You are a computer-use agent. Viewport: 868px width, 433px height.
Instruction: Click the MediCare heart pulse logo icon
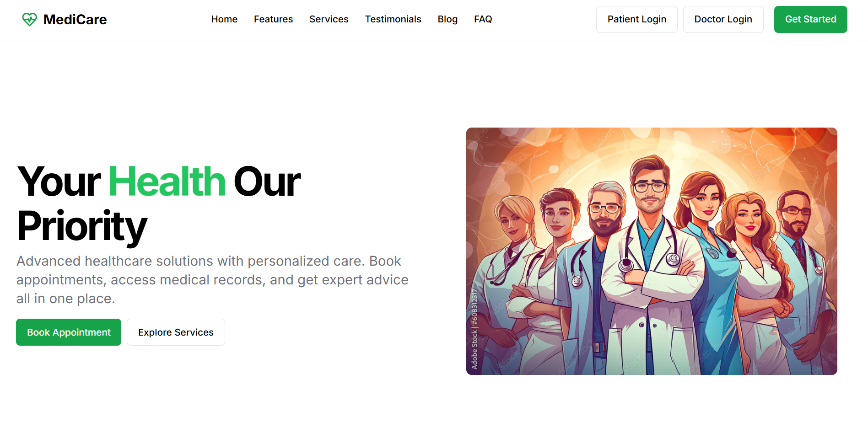point(29,19)
